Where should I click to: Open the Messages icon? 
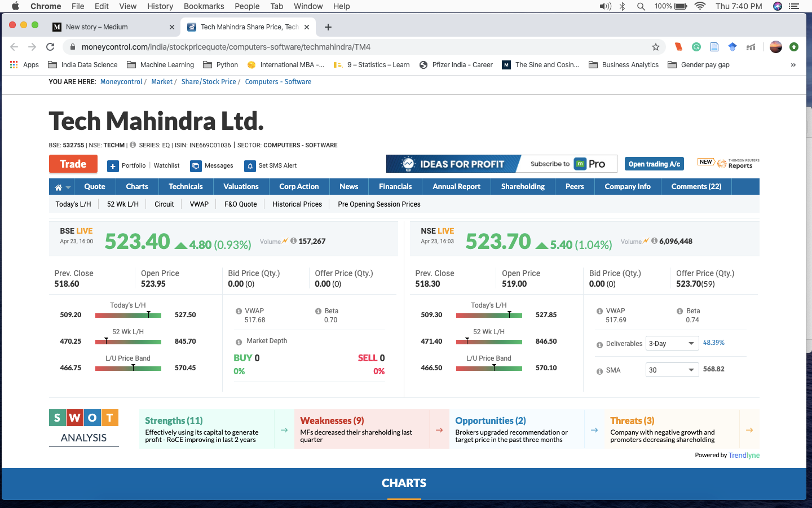click(196, 166)
